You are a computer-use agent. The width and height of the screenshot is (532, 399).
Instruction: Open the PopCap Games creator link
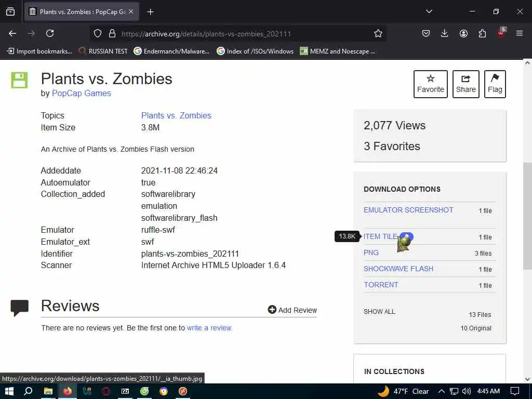pyautogui.click(x=82, y=94)
